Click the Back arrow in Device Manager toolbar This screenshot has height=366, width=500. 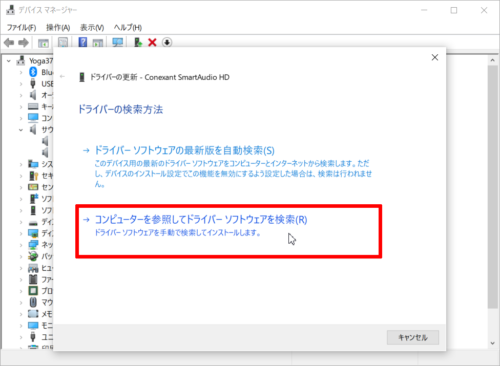tap(9, 43)
